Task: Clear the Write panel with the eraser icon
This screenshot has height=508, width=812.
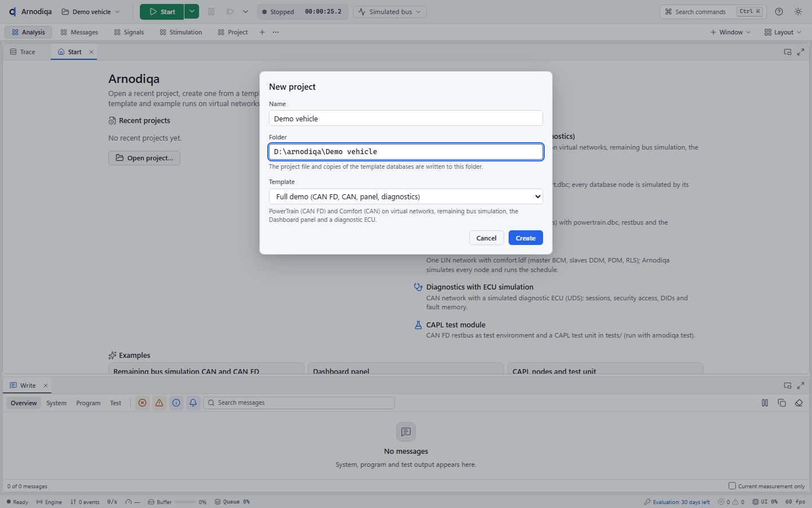Action: pos(798,403)
